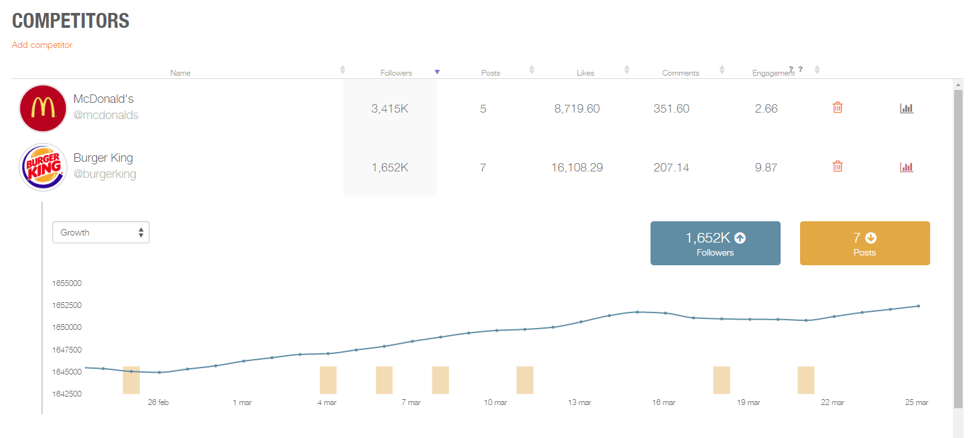
Task: Sort by Followers descending arrow
Action: [x=437, y=72]
